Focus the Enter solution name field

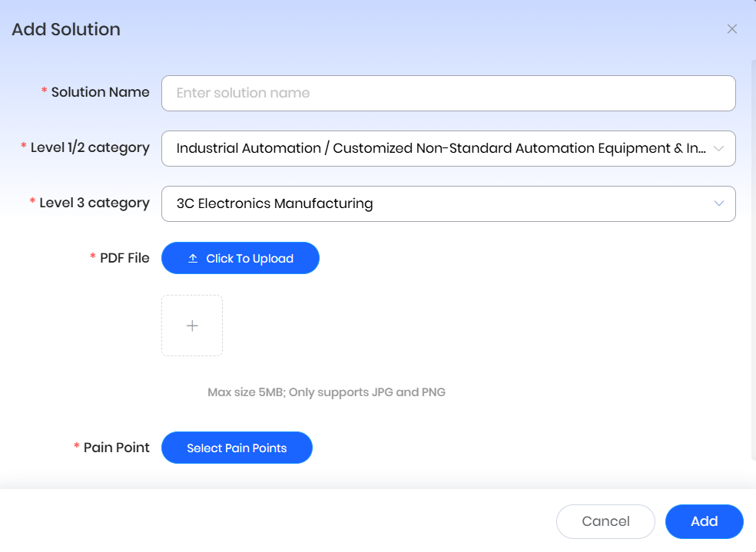[x=448, y=93]
